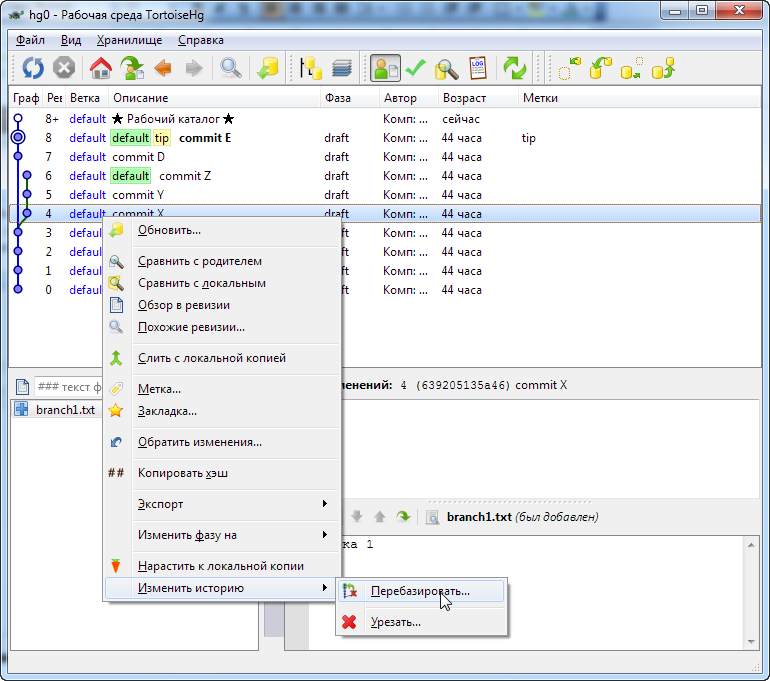Choose Похожие ревизии...

221,327
